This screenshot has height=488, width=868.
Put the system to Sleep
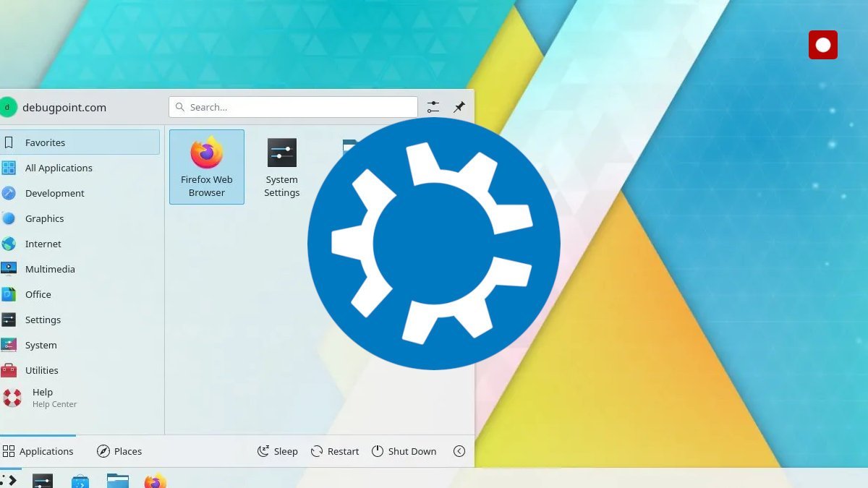coord(277,450)
